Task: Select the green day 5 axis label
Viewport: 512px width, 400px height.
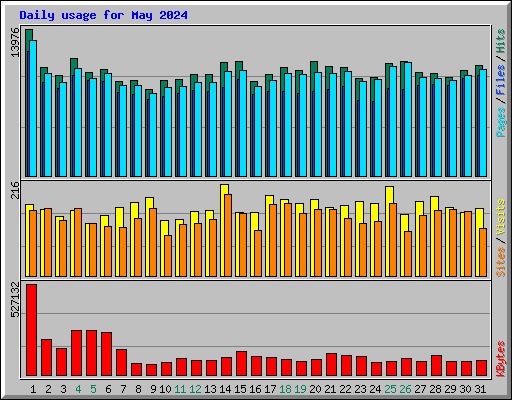Action: click(93, 389)
